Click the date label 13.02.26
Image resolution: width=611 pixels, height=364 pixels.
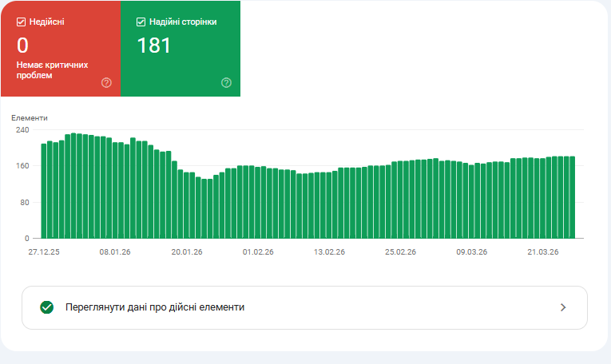pos(329,252)
